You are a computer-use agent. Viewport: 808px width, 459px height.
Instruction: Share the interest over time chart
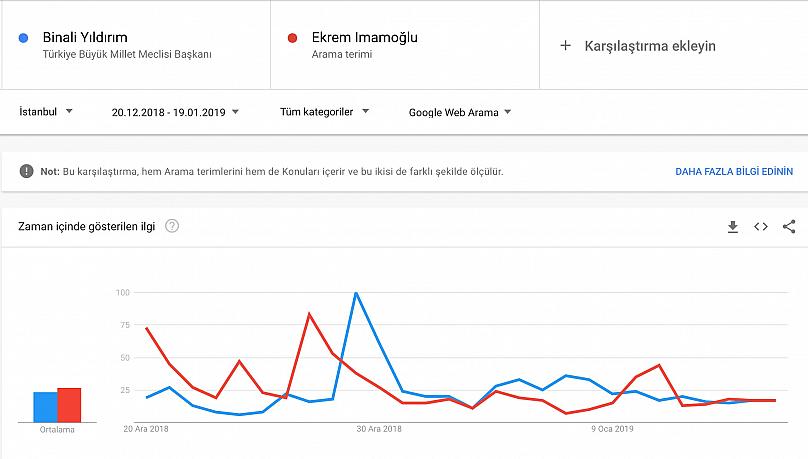[x=789, y=227]
